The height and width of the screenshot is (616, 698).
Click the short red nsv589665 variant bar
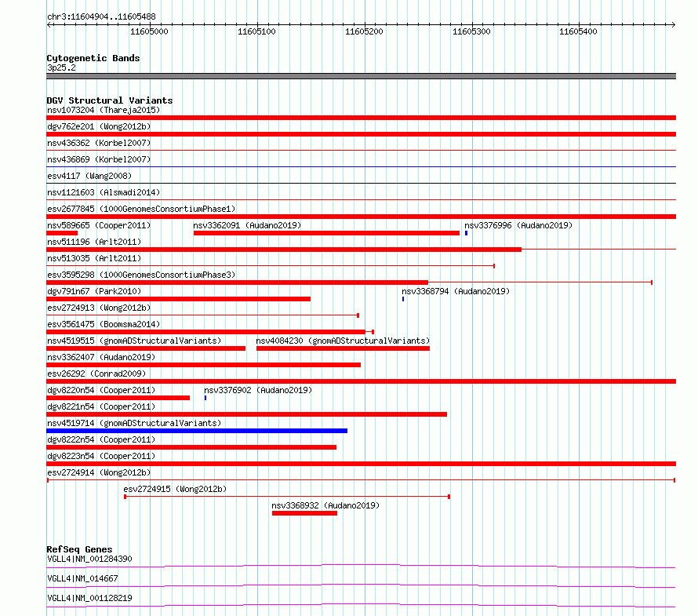pos(62,233)
